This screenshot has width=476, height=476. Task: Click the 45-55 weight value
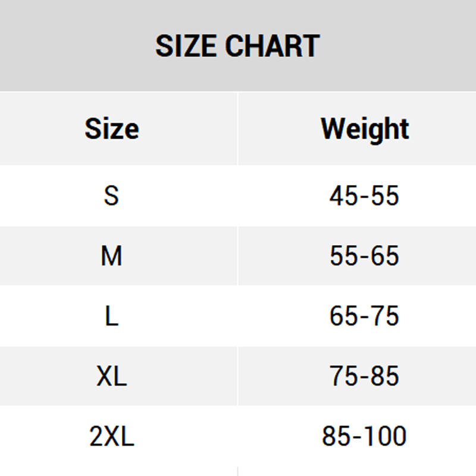tap(364, 196)
